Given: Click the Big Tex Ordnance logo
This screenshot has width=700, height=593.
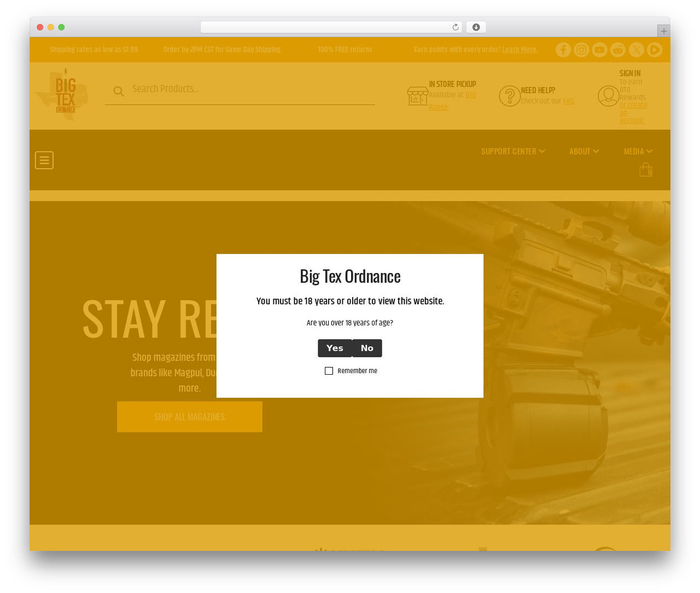Looking at the screenshot, I should [62, 95].
